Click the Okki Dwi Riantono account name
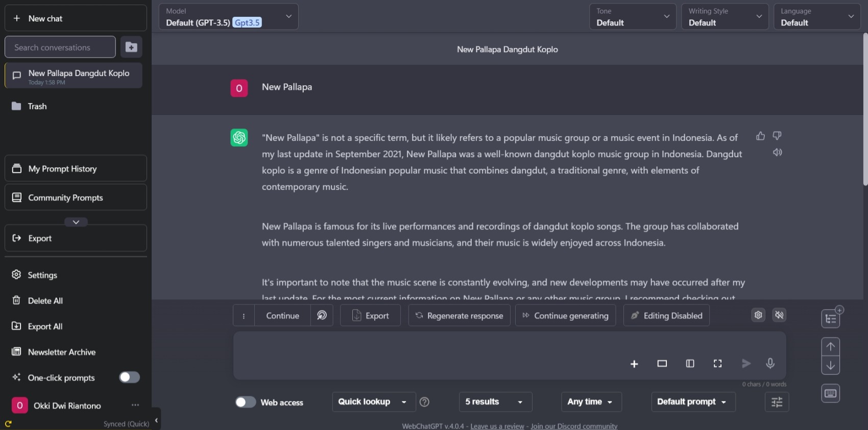Viewport: 868px width, 430px height. point(67,406)
